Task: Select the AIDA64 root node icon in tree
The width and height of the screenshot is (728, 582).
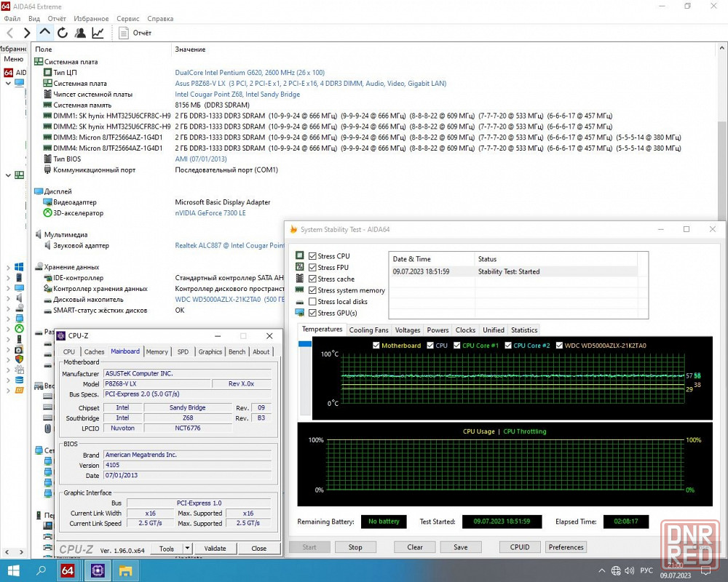Action: click(x=8, y=73)
